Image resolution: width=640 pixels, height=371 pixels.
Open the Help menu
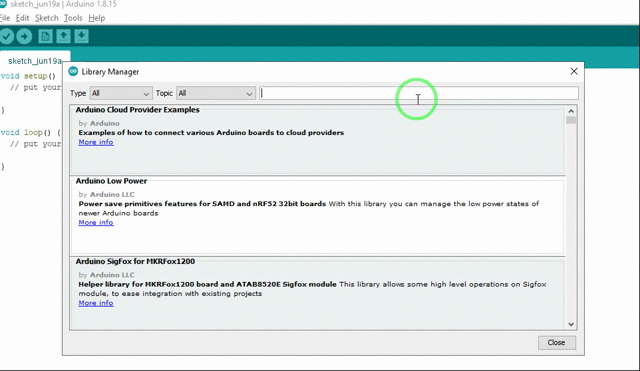[97, 18]
